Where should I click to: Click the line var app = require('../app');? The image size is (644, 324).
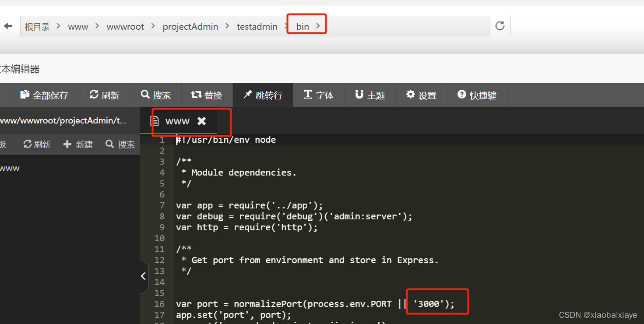pyautogui.click(x=250, y=205)
